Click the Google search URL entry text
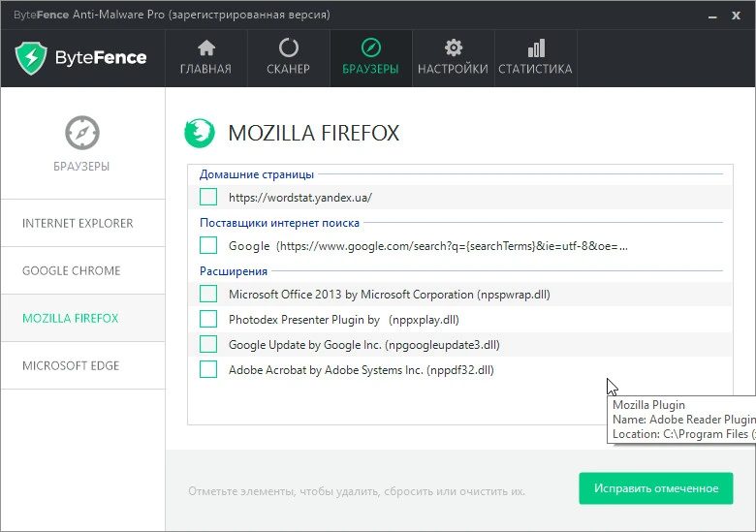Screen dimensions: 756x532 (428, 246)
